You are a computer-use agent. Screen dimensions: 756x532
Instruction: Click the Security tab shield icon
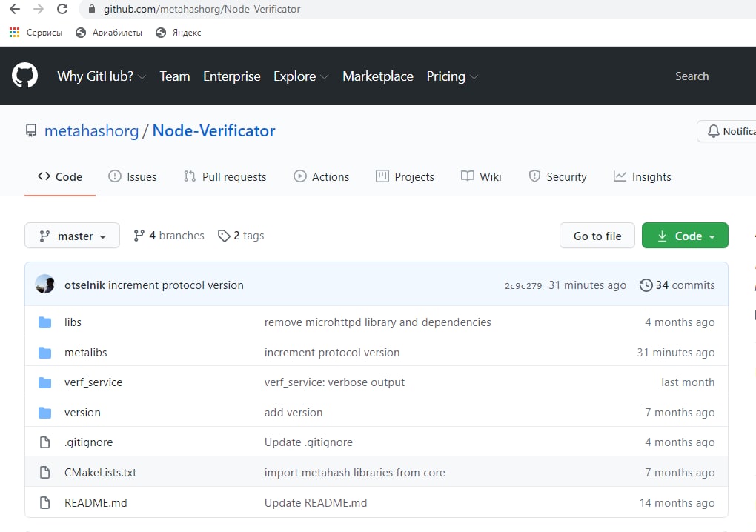pyautogui.click(x=534, y=176)
